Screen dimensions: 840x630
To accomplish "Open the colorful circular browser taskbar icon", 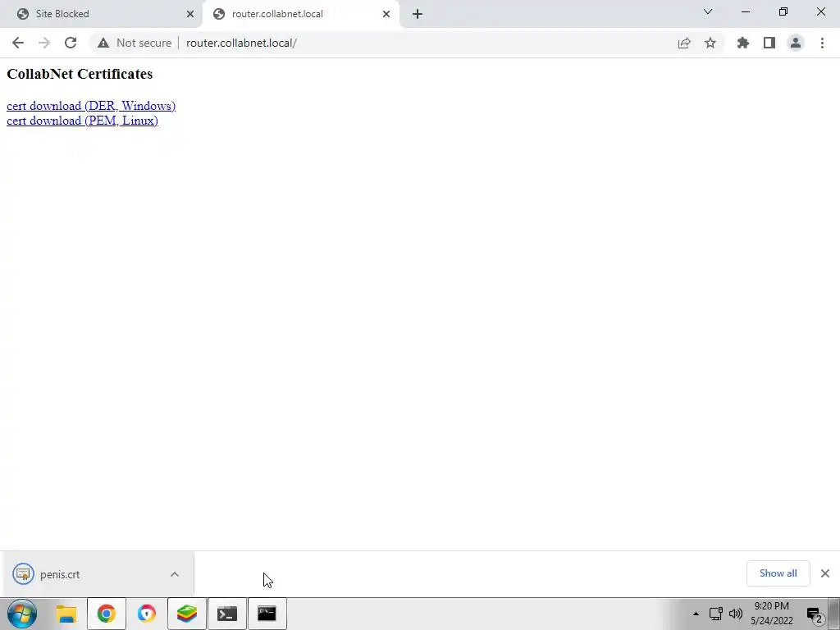I will click(x=147, y=614).
